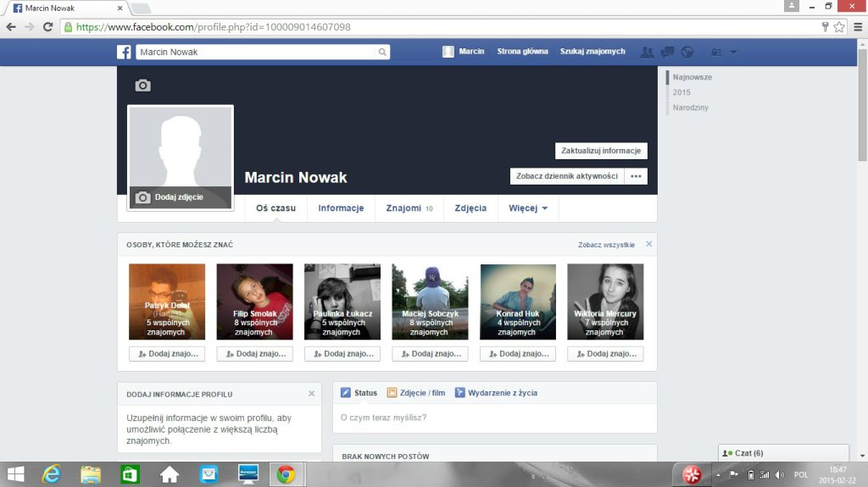Open Chrome menu hamburger icon
Image resolution: width=868 pixels, height=487 pixels.
(858, 26)
